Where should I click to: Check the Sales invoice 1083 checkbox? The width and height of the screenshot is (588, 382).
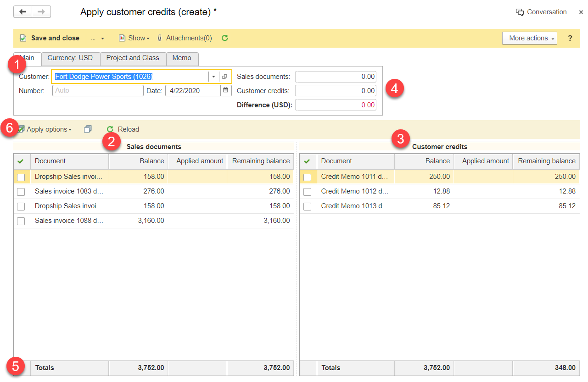tap(21, 192)
